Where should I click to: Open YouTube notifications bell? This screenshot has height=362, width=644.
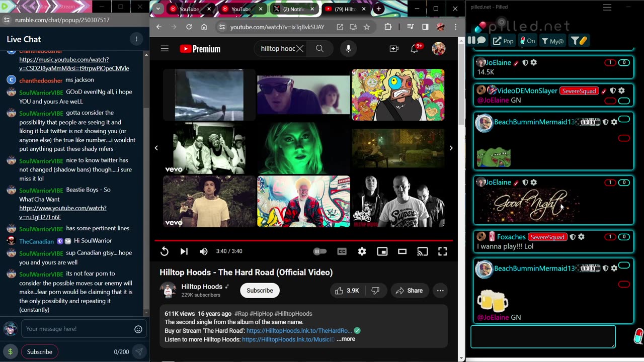tap(415, 49)
